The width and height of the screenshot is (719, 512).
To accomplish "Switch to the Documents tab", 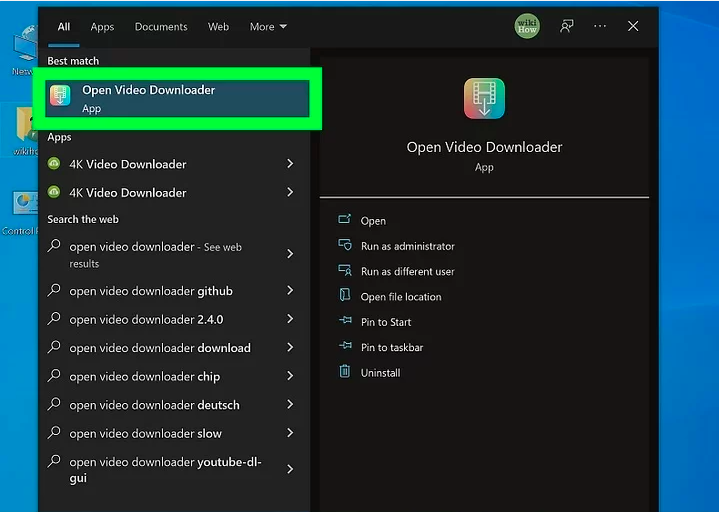I will [161, 27].
